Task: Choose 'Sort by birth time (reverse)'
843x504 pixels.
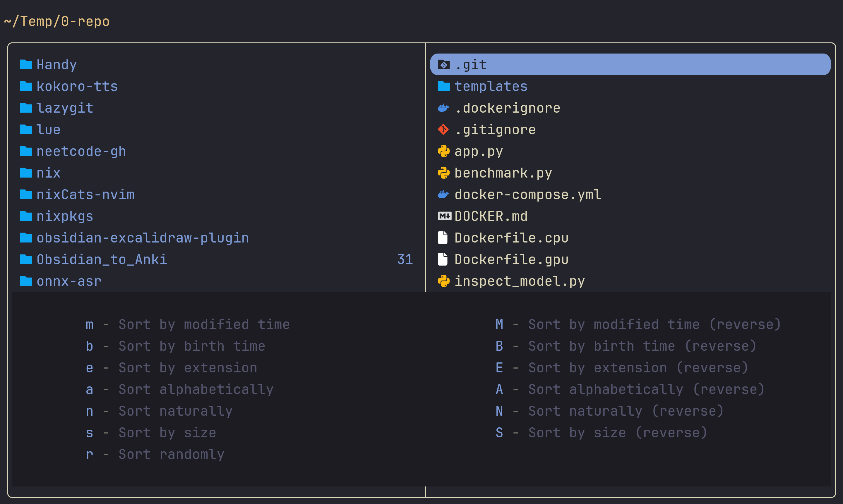Action: [626, 346]
